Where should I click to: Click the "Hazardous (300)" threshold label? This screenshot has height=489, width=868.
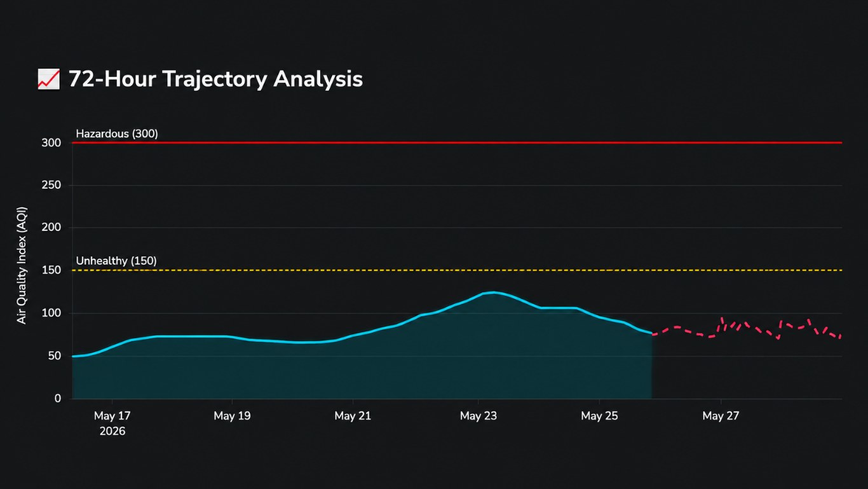tap(117, 134)
